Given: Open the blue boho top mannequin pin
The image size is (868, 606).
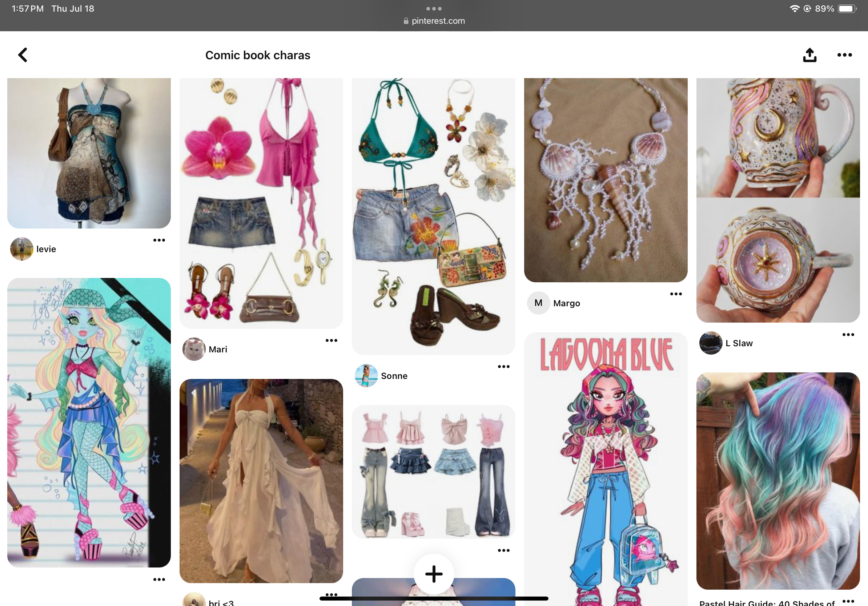Looking at the screenshot, I should (x=89, y=153).
